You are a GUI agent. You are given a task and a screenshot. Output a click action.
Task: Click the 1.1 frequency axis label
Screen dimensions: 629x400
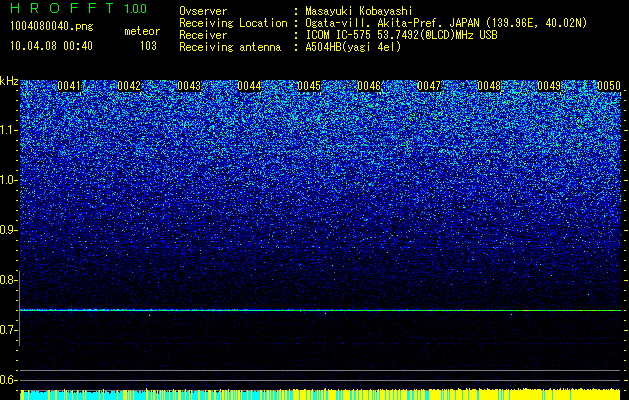click(8, 130)
